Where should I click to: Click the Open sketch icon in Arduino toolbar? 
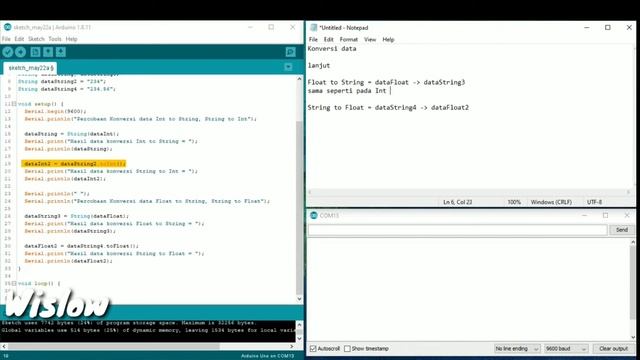[48, 52]
